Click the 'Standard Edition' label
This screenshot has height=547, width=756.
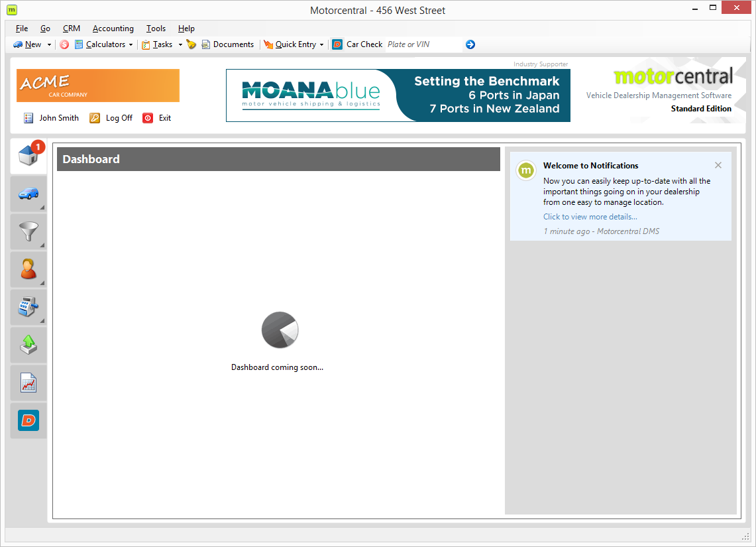tap(701, 109)
